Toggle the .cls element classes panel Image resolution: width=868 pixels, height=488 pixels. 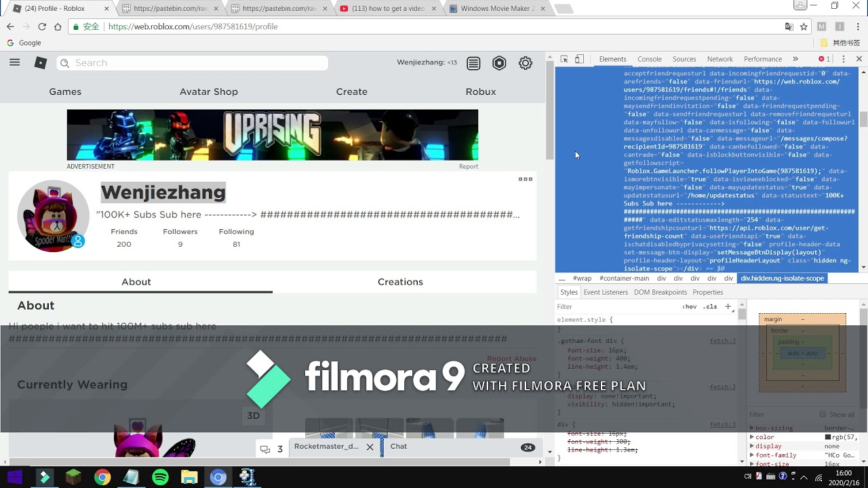(710, 306)
